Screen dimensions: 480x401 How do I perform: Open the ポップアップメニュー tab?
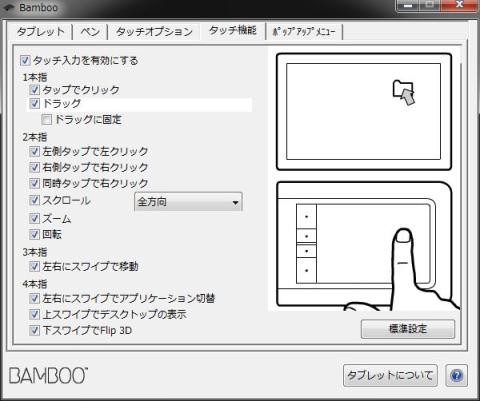304,32
